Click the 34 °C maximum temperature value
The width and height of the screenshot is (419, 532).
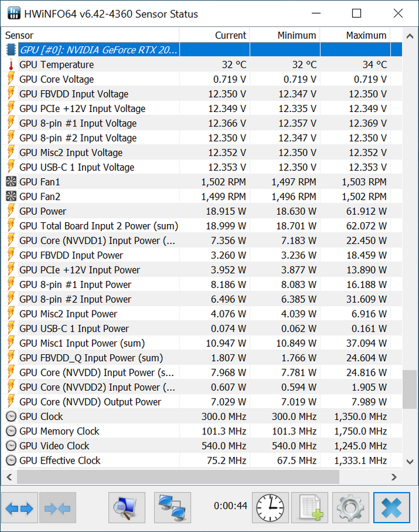click(375, 64)
